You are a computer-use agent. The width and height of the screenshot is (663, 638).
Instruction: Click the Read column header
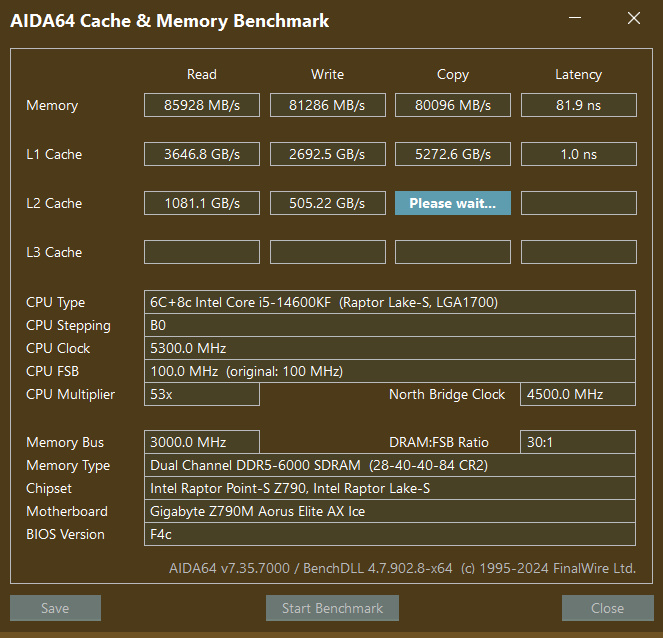(x=202, y=74)
